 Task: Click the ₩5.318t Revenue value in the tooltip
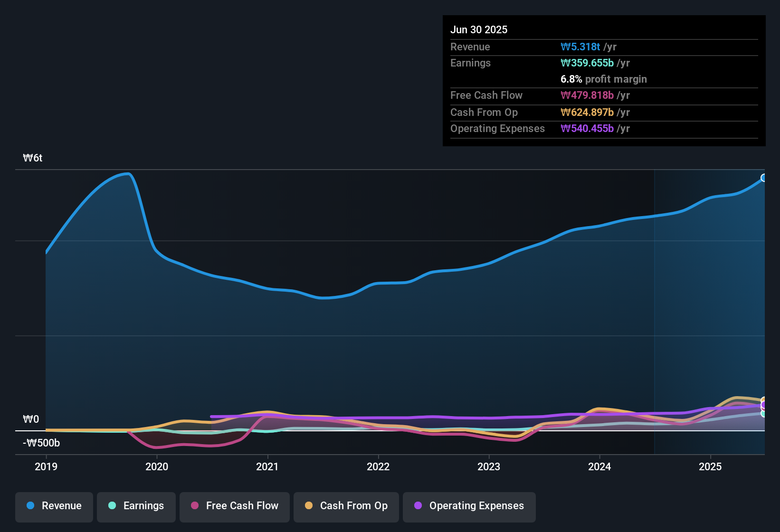pyautogui.click(x=580, y=47)
